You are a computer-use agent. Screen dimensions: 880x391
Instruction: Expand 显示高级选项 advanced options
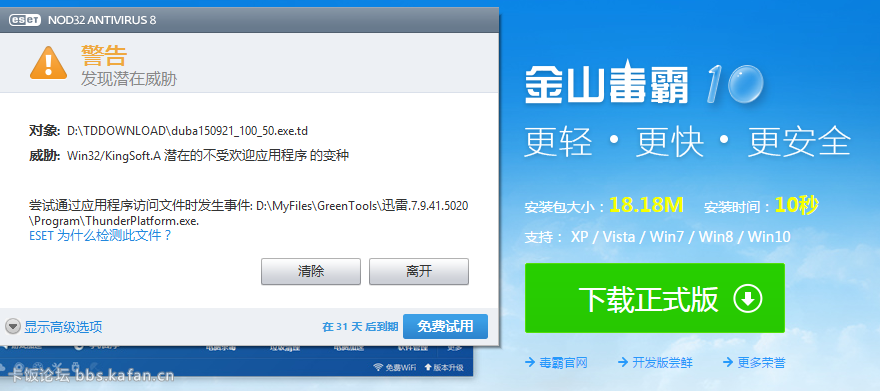(x=54, y=326)
